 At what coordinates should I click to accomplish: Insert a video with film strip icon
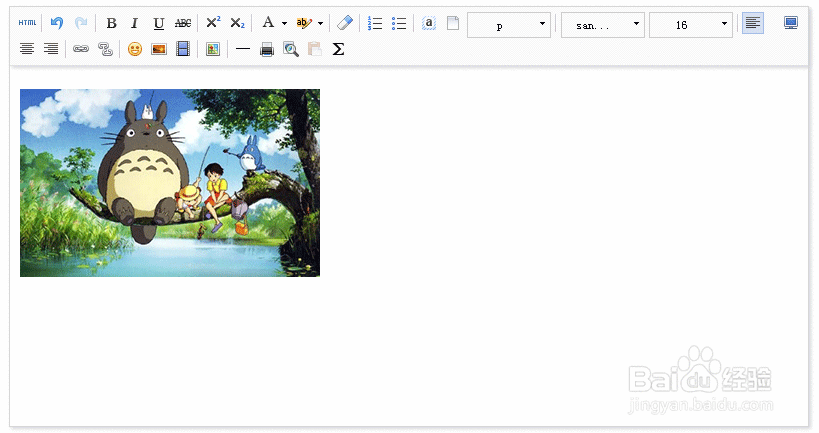(x=183, y=49)
